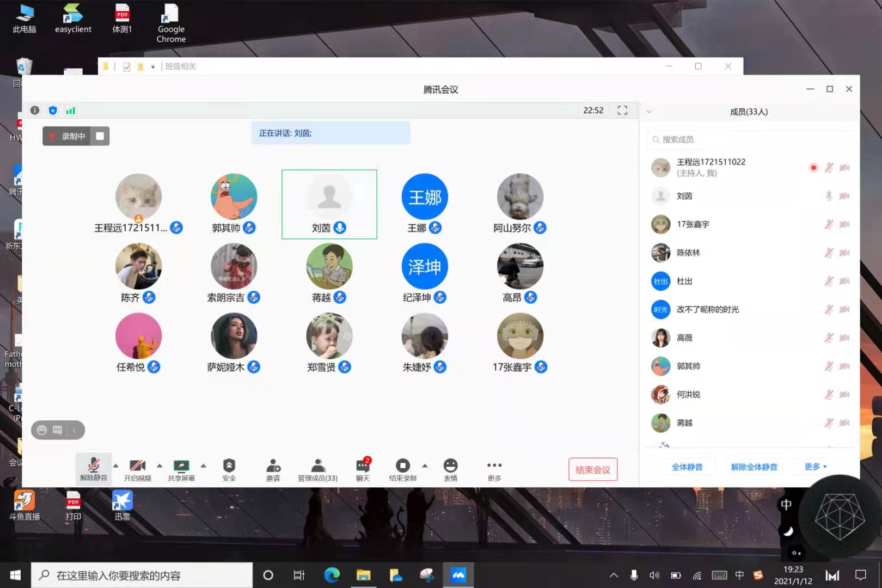Click 解除全体静音 to unmute all
This screenshot has width=882, height=588.
(x=754, y=467)
